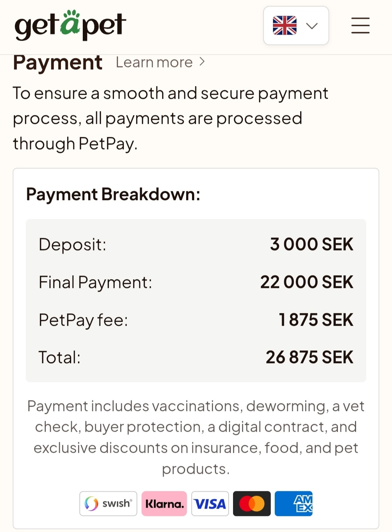Click the PetPay intro paragraph
The image size is (392, 532).
171,118
